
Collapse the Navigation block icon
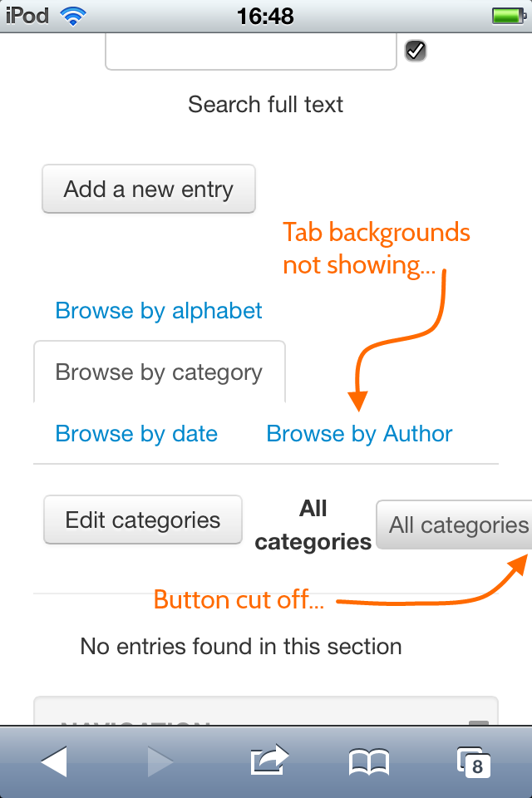click(x=479, y=722)
